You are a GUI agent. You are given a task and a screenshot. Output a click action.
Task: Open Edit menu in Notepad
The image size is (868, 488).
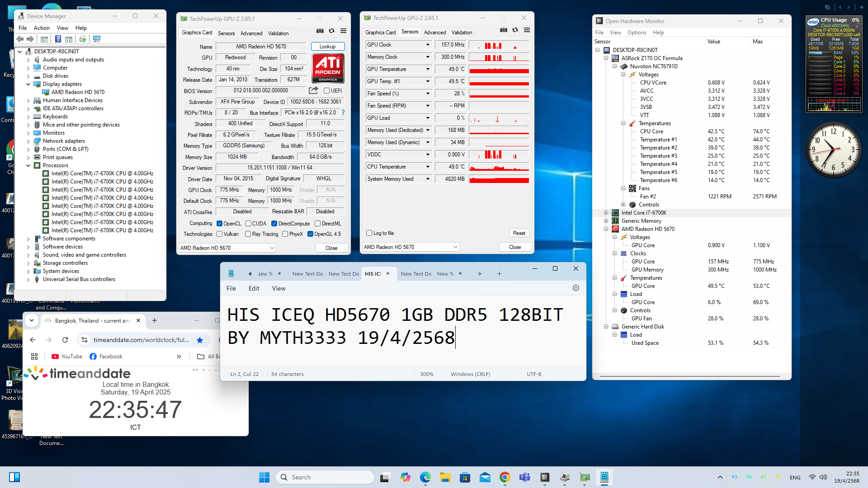click(x=254, y=288)
